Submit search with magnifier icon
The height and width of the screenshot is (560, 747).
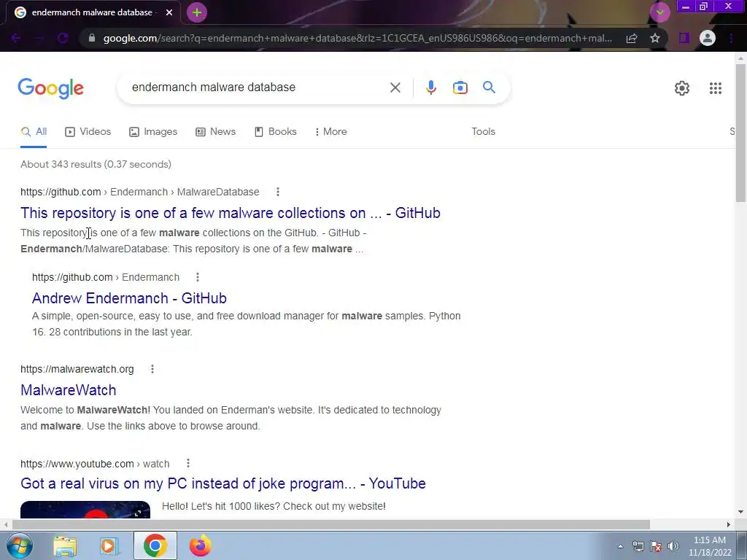click(x=489, y=87)
